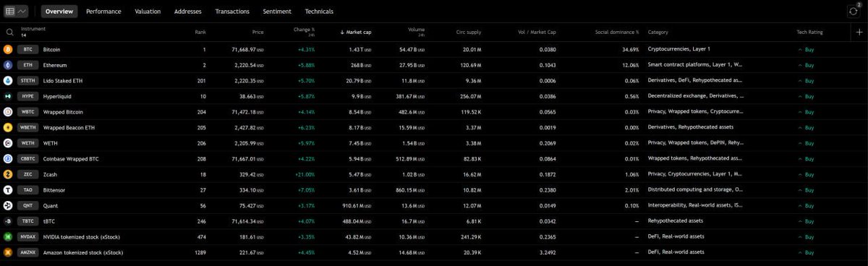Open the Technicals tab
Screen dimensions: 868x266
319,12
